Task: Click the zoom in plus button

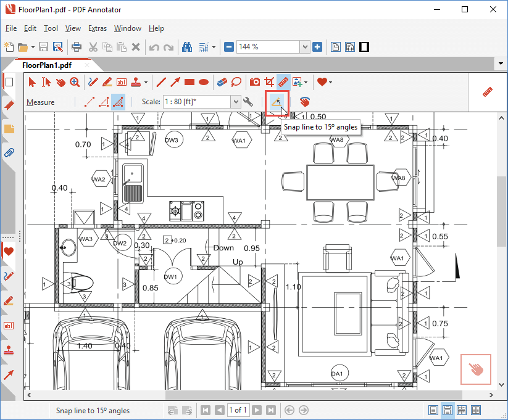Action: point(317,47)
